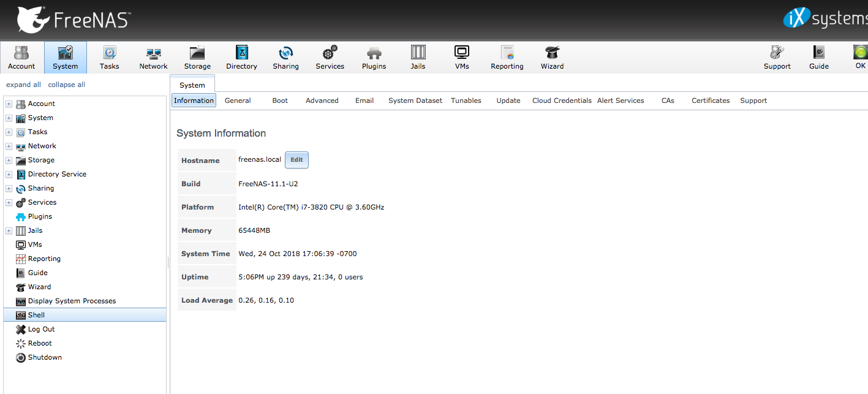Screen dimensions: 868x394
Task: Select Shell in the sidebar tree
Action: click(x=36, y=315)
